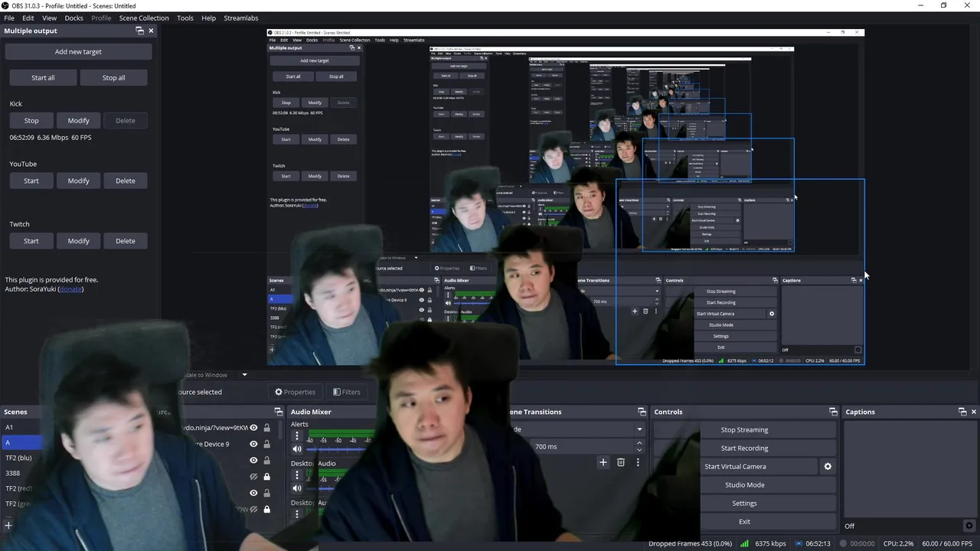This screenshot has height=551, width=980.
Task: Close the Multiple output dock
Action: pyautogui.click(x=151, y=31)
